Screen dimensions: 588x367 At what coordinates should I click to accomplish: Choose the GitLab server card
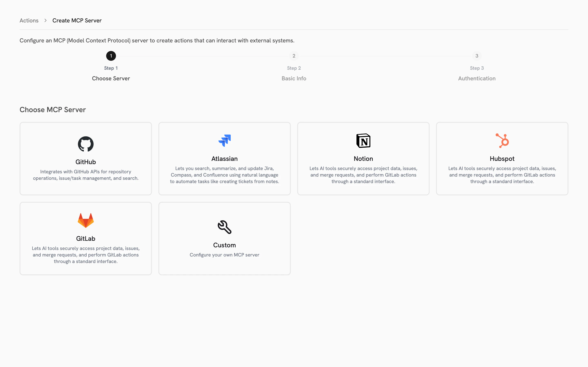tap(86, 238)
